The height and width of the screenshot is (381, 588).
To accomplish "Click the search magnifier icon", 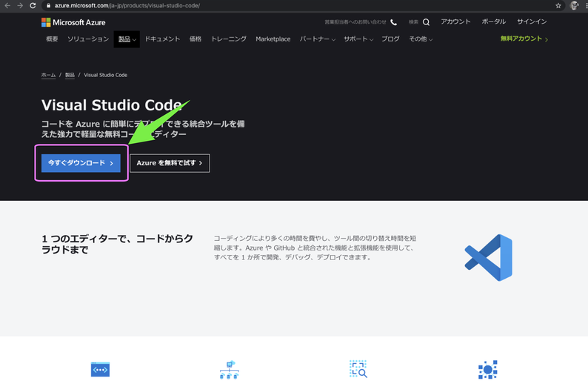I will (x=426, y=22).
